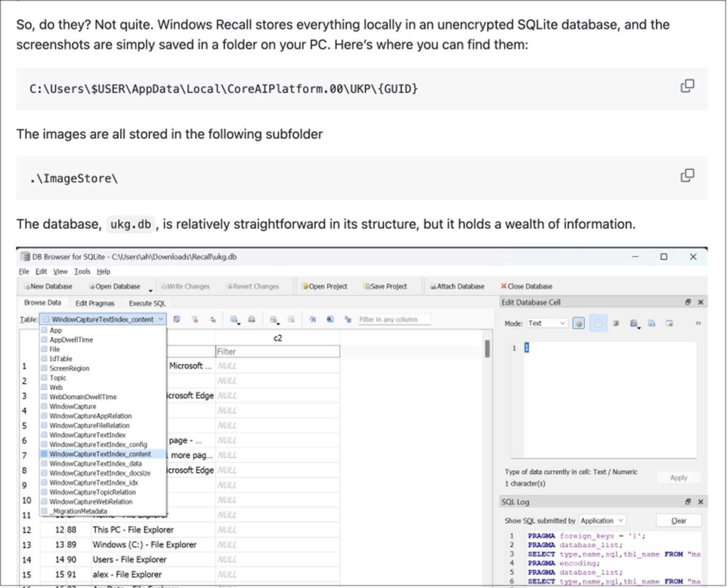Open the Show SQL submitted by dropdown

[601, 521]
